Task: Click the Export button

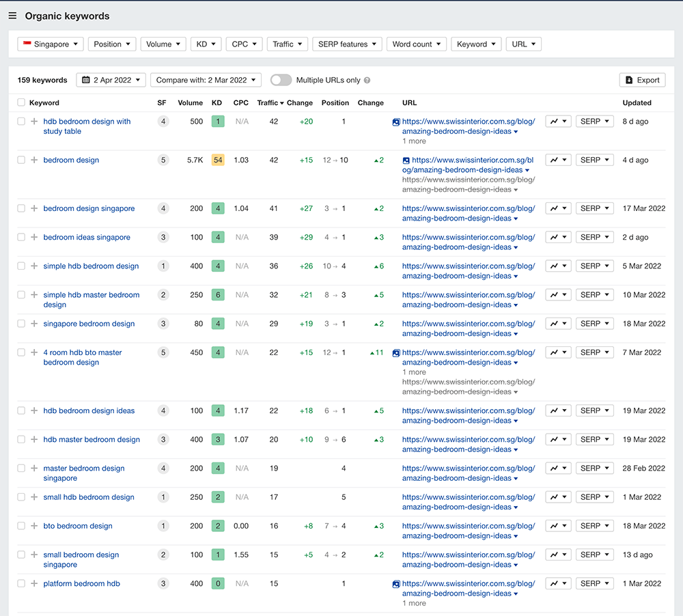Action: 642,80
